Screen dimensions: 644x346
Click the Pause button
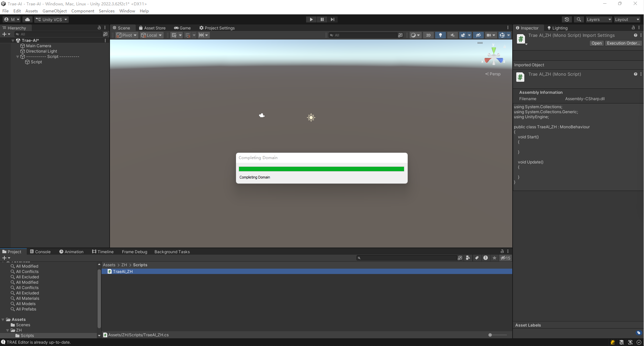[x=322, y=19]
